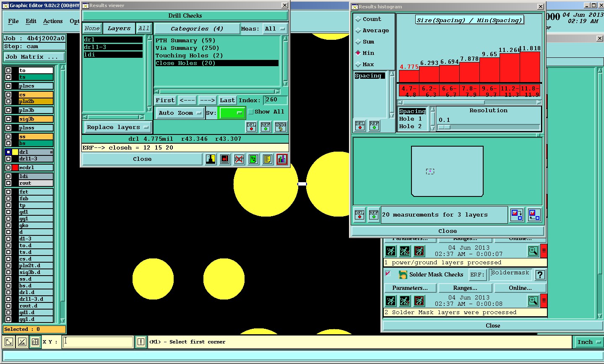Click histogram arrow-left transfer icon at far right
The image size is (604, 364).
pos(534,215)
